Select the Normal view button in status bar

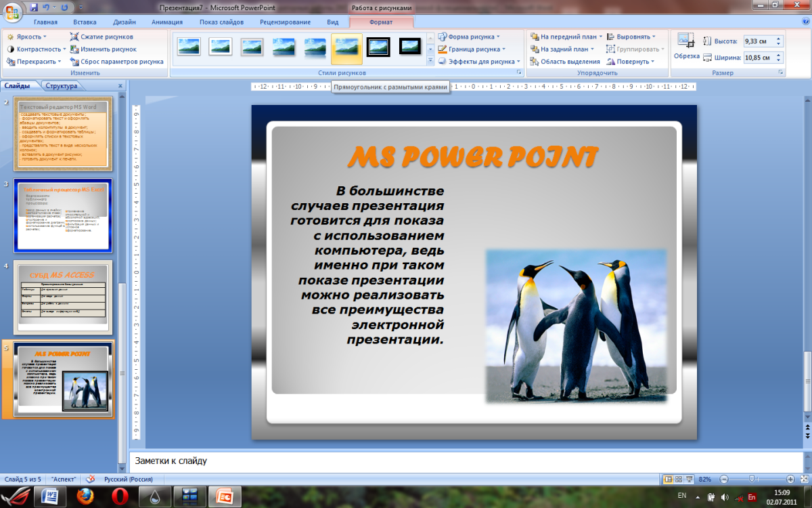669,479
